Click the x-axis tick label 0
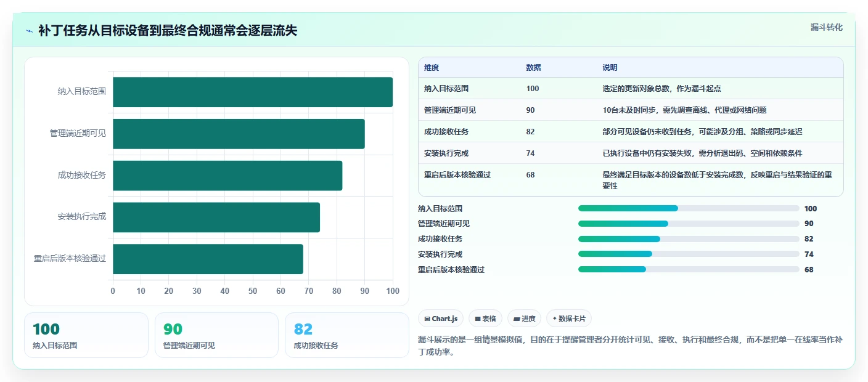Viewport: 868px width, 382px height. pyautogui.click(x=113, y=291)
